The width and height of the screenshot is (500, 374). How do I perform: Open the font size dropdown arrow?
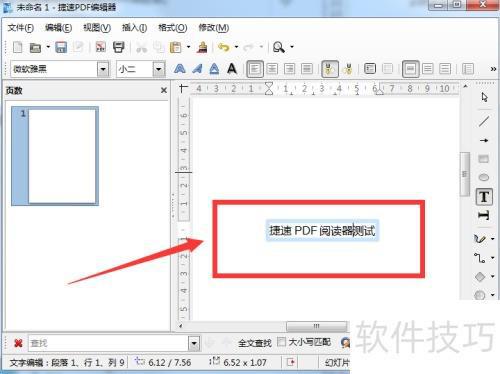point(159,69)
